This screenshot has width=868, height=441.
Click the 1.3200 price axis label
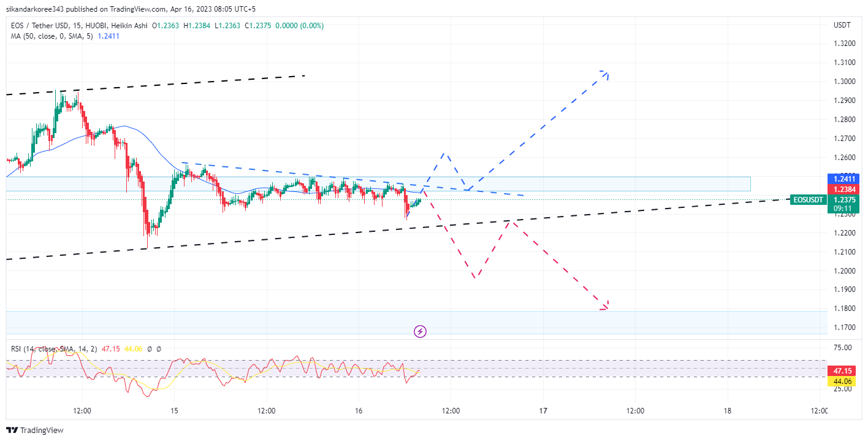click(x=844, y=44)
